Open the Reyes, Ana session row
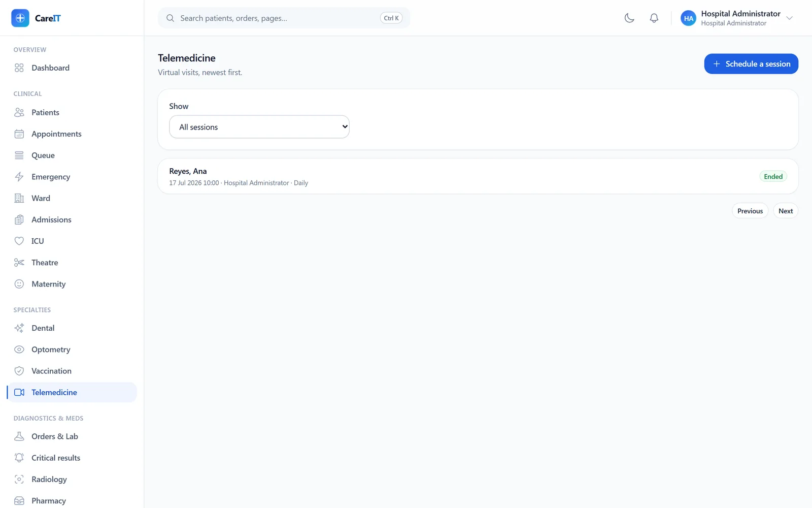The width and height of the screenshot is (812, 508). (478, 177)
